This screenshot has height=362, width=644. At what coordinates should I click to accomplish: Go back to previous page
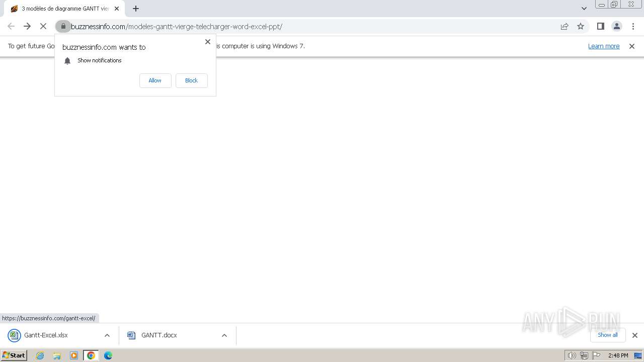coord(11,26)
